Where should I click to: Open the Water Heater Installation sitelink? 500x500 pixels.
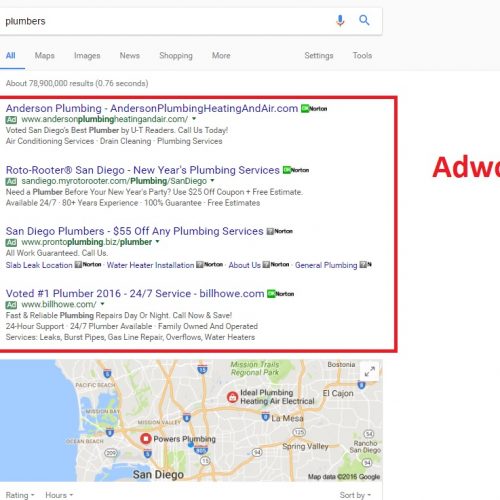[150, 265]
